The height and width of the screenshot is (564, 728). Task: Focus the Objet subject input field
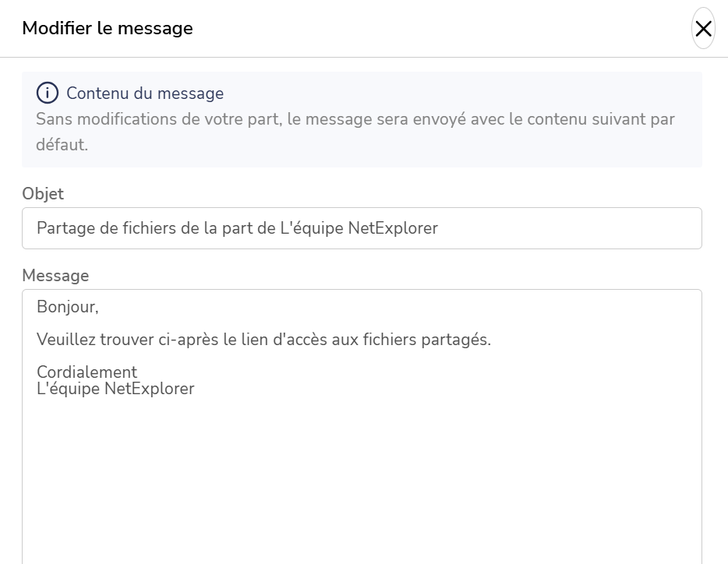362,228
